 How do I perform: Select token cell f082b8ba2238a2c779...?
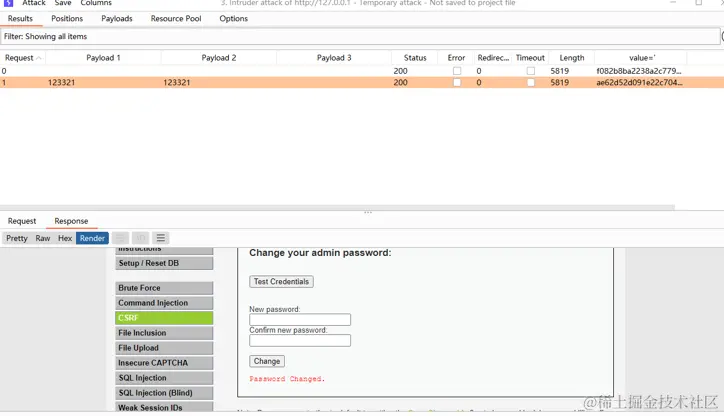[x=639, y=71]
